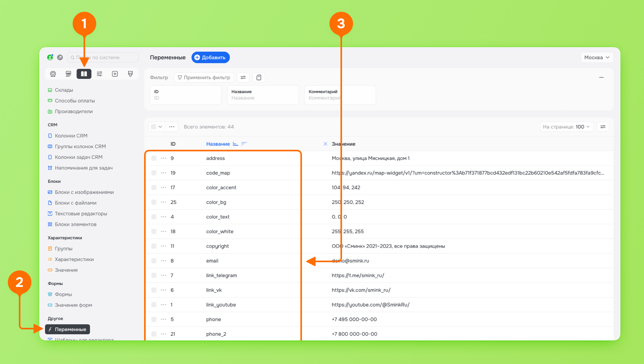
Task: Open Колонки CRM in the sidebar
Action: click(71, 136)
